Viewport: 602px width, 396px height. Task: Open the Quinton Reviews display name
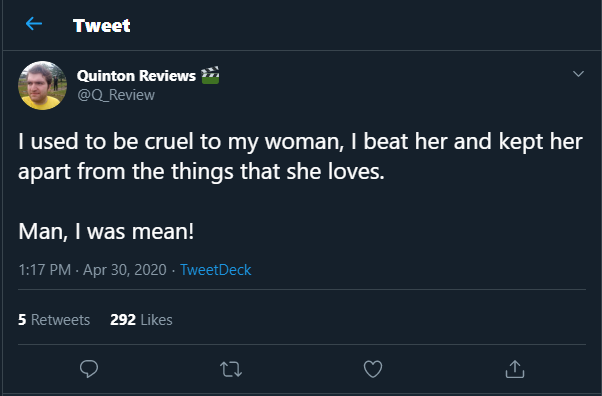pos(136,76)
